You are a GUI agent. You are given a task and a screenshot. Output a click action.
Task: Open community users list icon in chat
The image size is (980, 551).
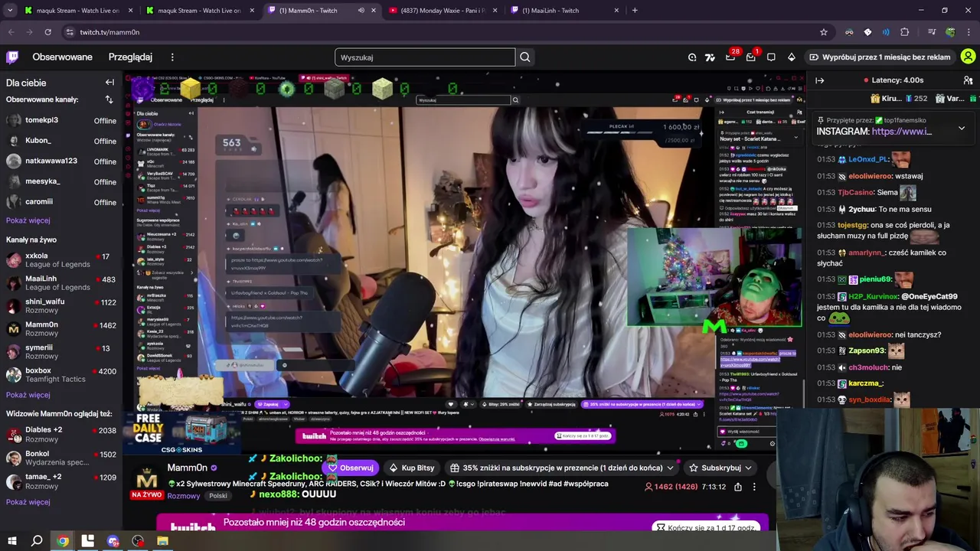[968, 80]
